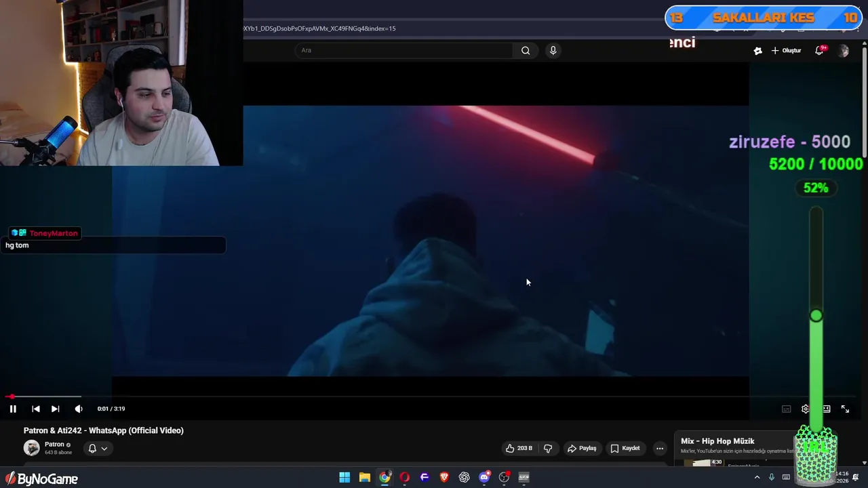
Task: Click the 0:01 / 3:19 time display
Action: [111, 409]
